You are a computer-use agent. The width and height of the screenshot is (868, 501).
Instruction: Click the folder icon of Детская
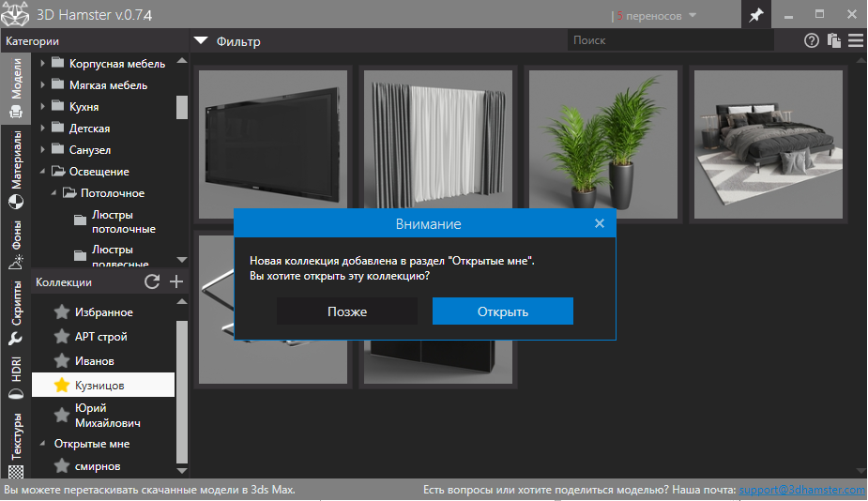pos(58,128)
